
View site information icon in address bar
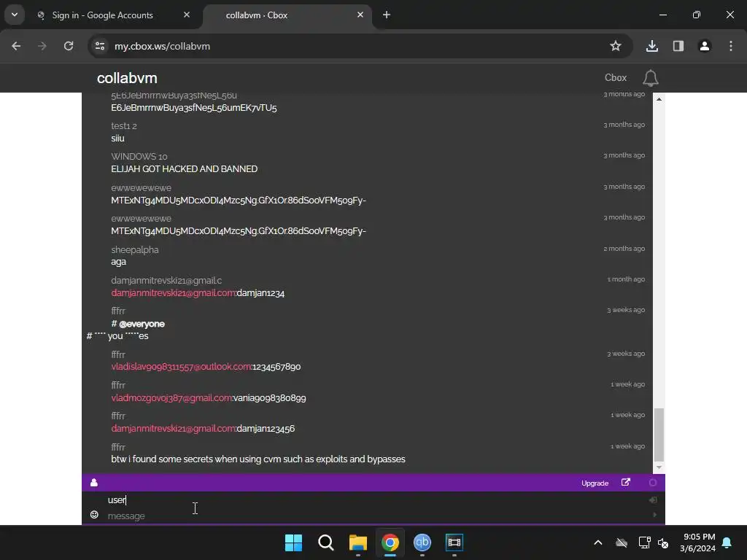pos(100,46)
